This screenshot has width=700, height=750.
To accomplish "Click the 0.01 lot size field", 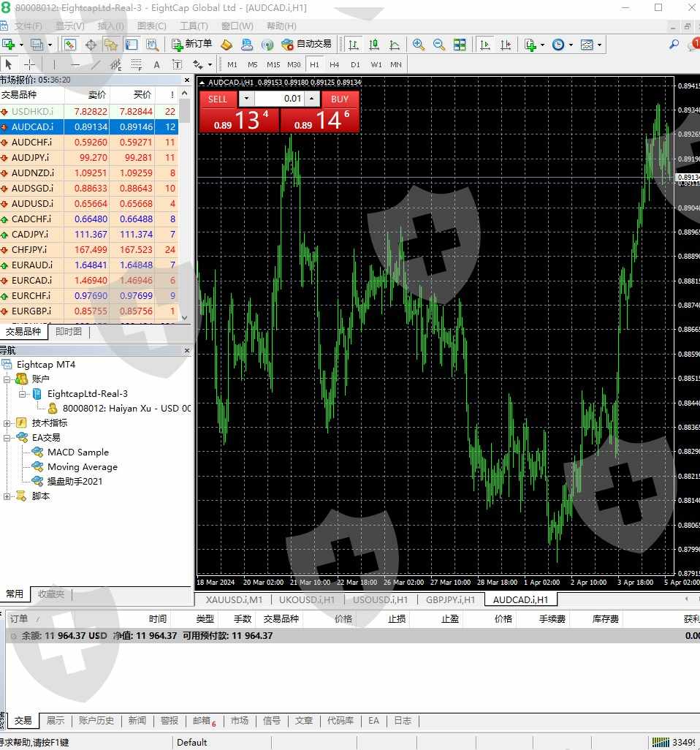I will [278, 99].
